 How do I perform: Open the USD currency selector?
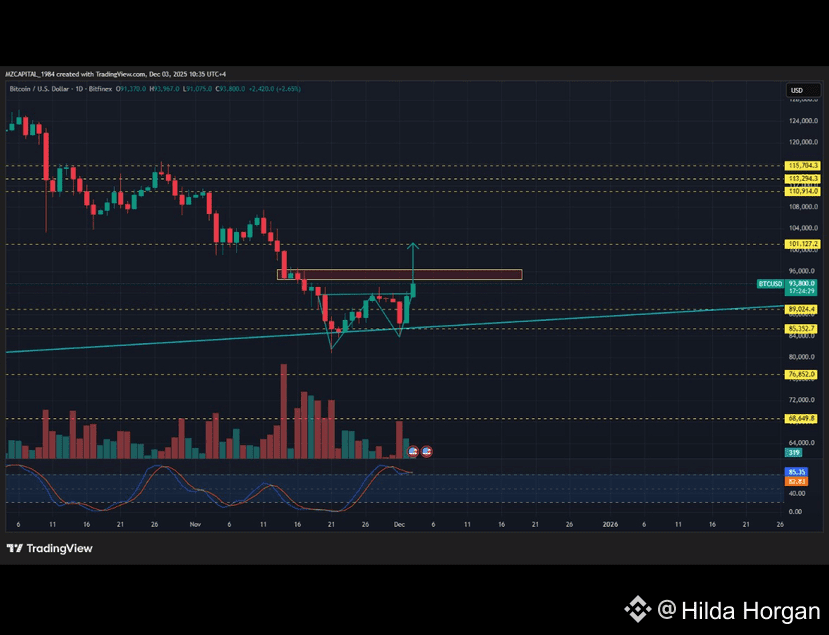[x=803, y=90]
